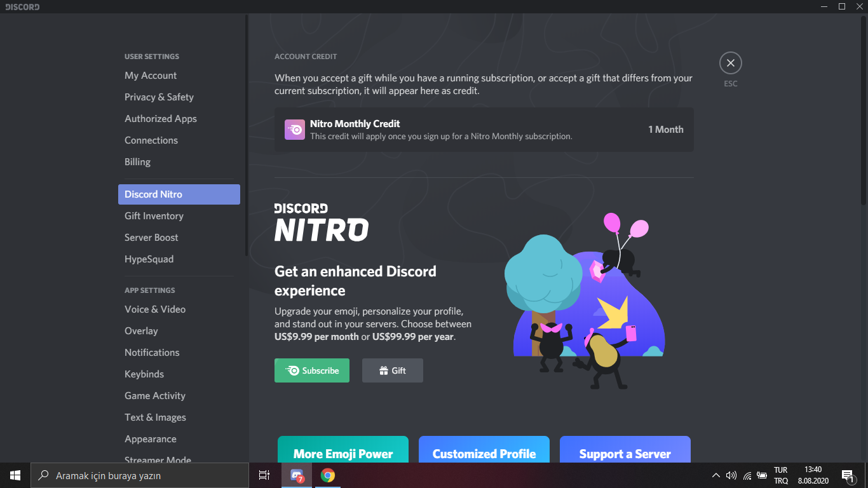Click the 'APP SETTINGS' sidebar header
Viewport: 868px width, 488px height.
(150, 290)
